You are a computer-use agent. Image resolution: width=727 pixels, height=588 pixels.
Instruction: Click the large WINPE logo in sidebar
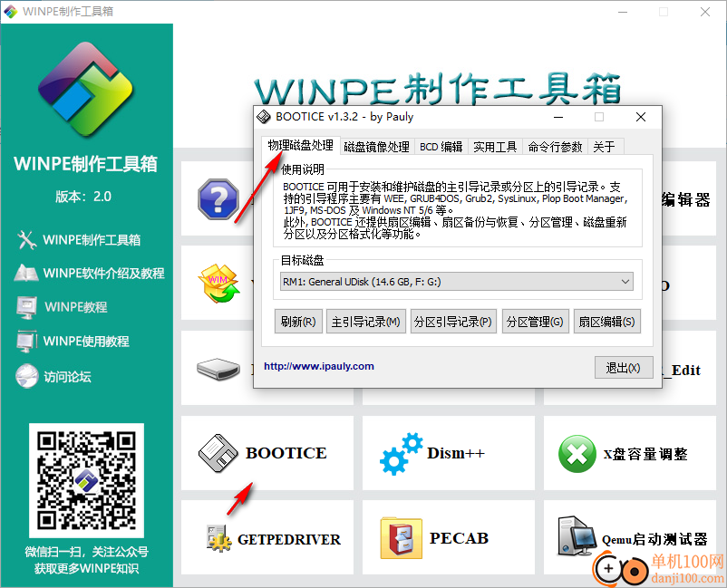(86, 90)
